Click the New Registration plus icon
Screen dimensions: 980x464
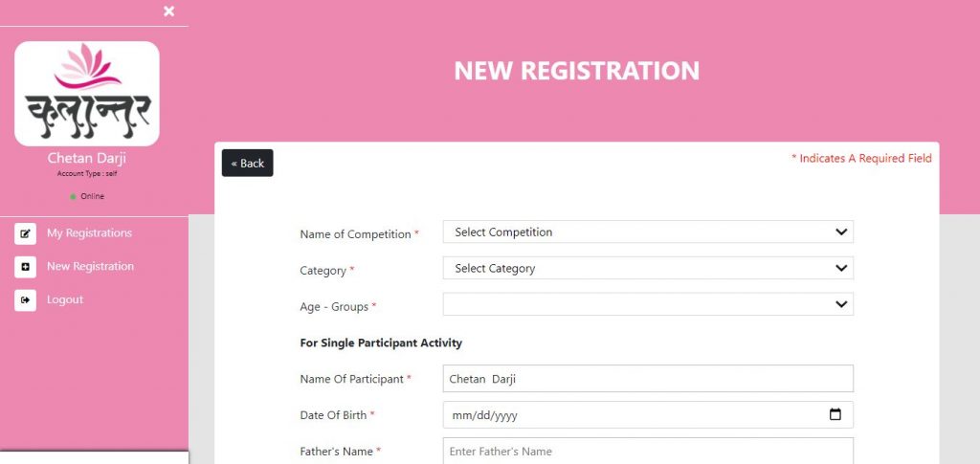pos(25,267)
